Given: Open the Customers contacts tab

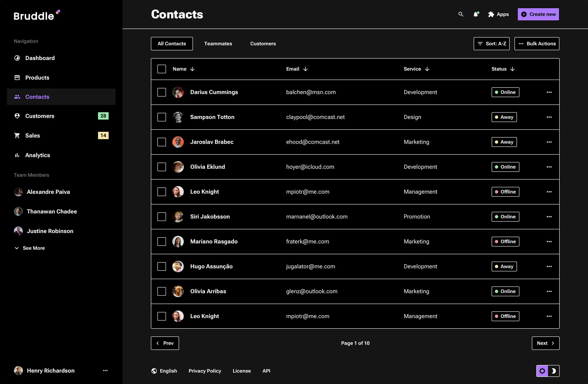Looking at the screenshot, I should [x=263, y=43].
